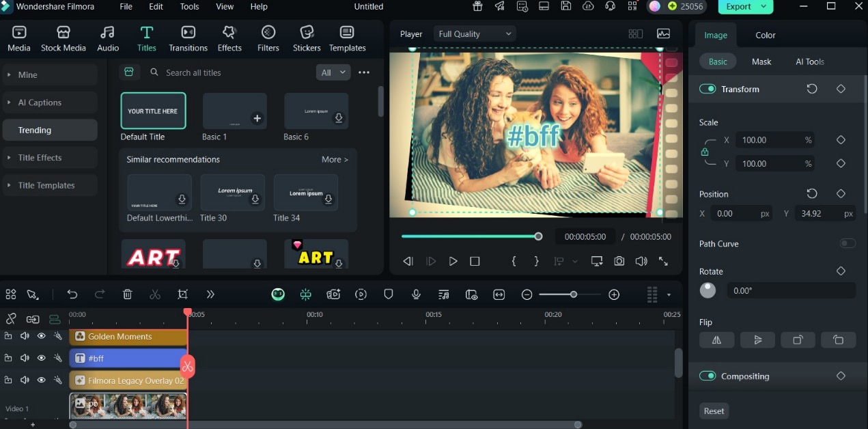Viewport: 868px width, 429px height.
Task: Switch to the Mask tab
Action: click(x=761, y=61)
